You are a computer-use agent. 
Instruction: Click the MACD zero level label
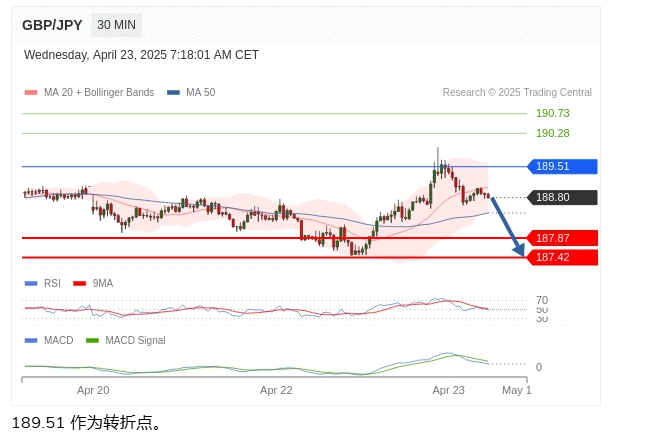point(539,367)
